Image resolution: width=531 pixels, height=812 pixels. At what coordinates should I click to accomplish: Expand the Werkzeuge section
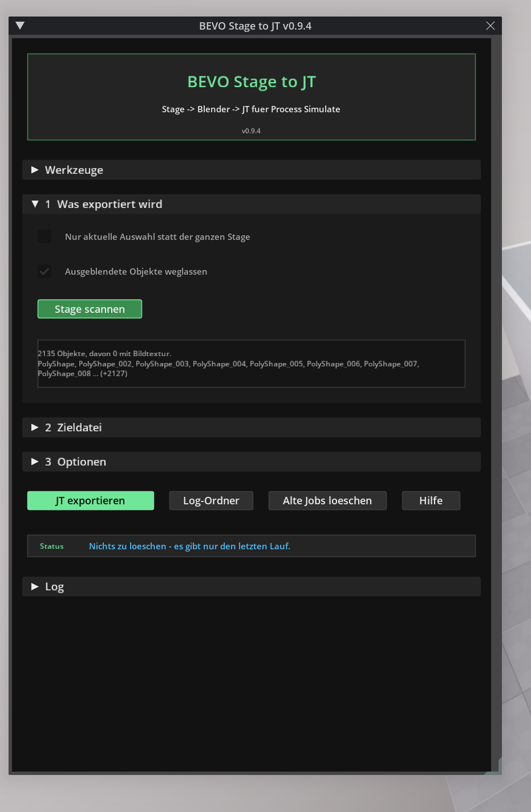(251, 170)
